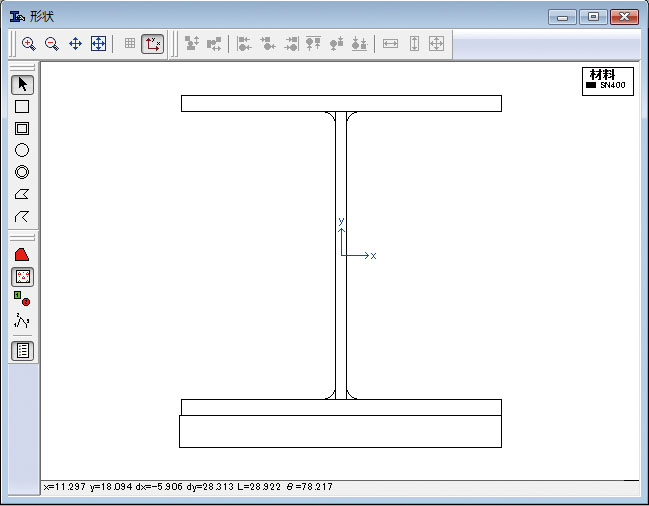Activate the pan move tool icon
This screenshot has width=649, height=506.
75,44
